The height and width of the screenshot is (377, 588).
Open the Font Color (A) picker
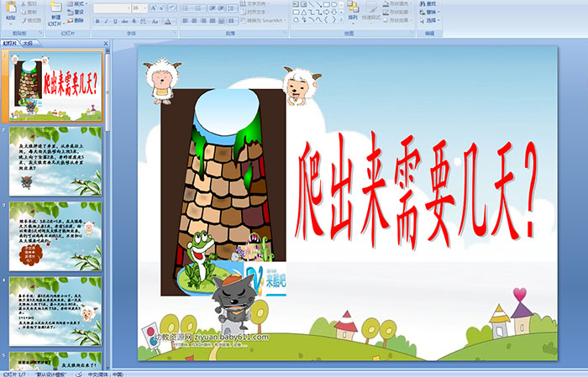click(170, 21)
